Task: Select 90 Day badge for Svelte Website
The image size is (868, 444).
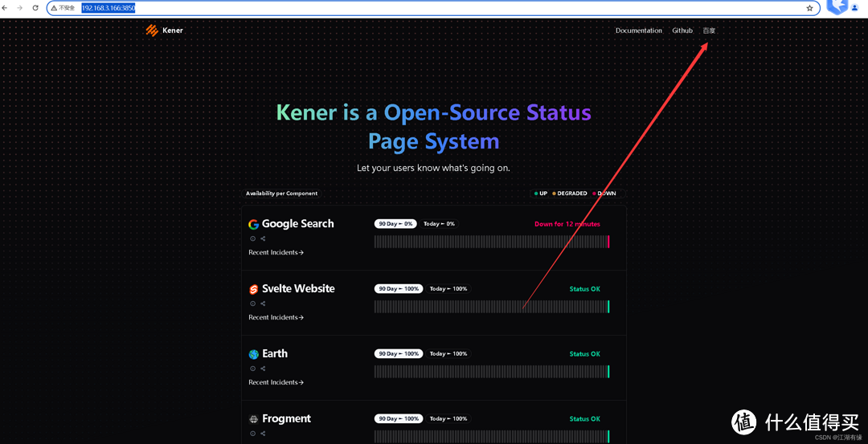Action: [x=399, y=288]
